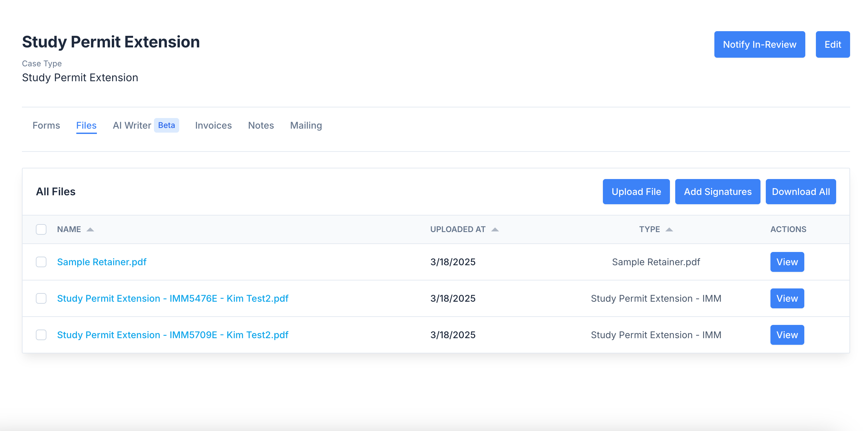This screenshot has width=868, height=431.
Task: Open the Files tab
Action: pos(86,125)
